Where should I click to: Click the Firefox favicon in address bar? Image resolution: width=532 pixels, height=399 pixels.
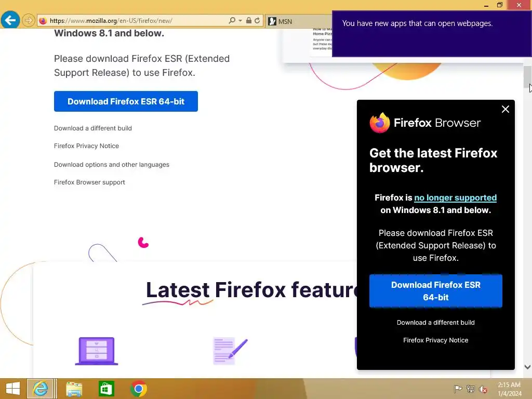43,21
